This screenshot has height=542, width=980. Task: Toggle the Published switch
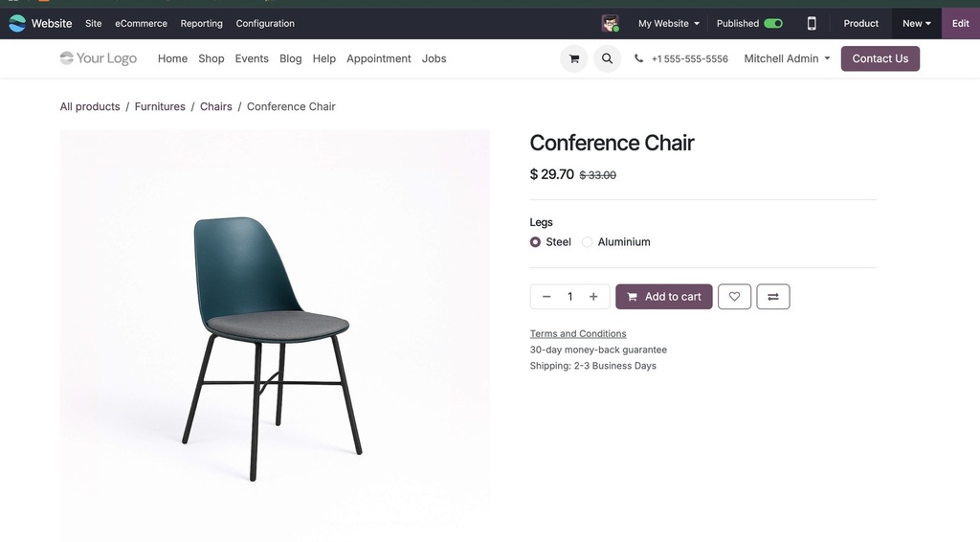coord(773,24)
